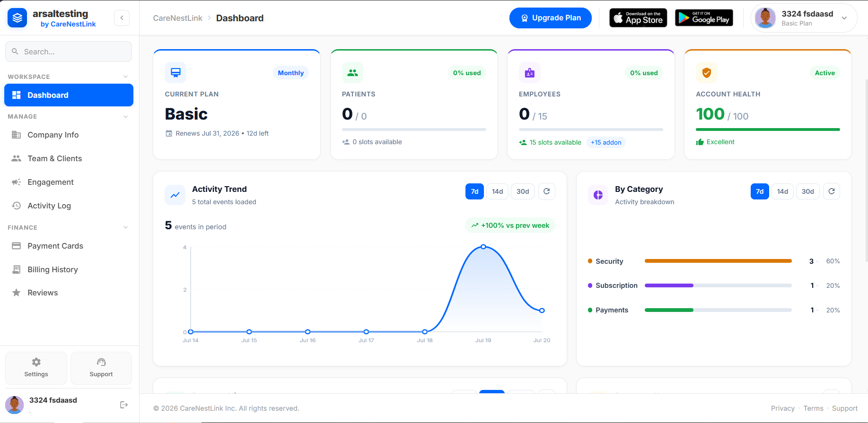Refresh the By Category panel
Screen dimensions: 868x423
point(832,191)
